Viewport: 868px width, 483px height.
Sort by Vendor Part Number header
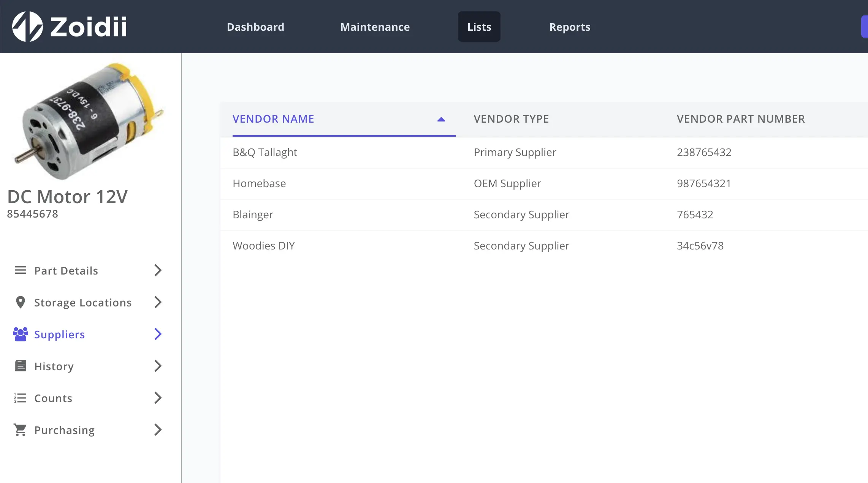[741, 119]
